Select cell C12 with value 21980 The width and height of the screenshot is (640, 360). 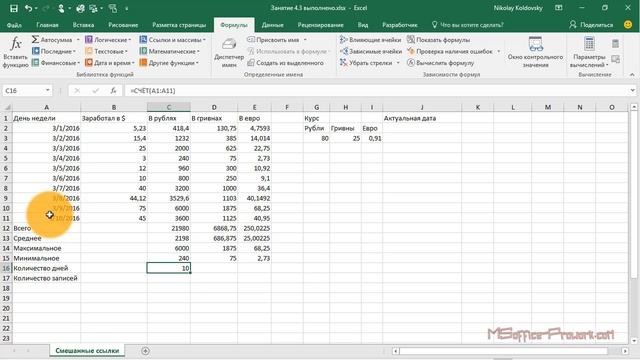coord(169,228)
